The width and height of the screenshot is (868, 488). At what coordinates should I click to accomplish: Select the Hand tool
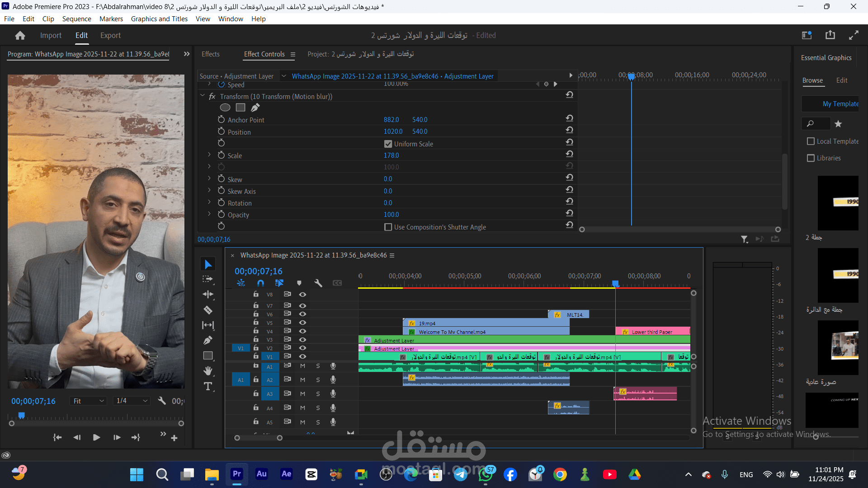(208, 371)
